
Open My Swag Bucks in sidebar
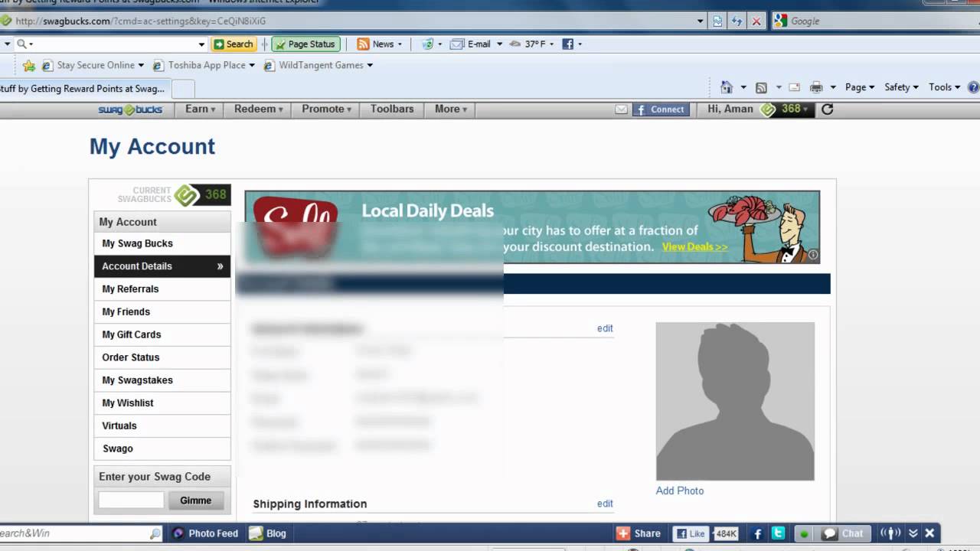click(x=162, y=243)
